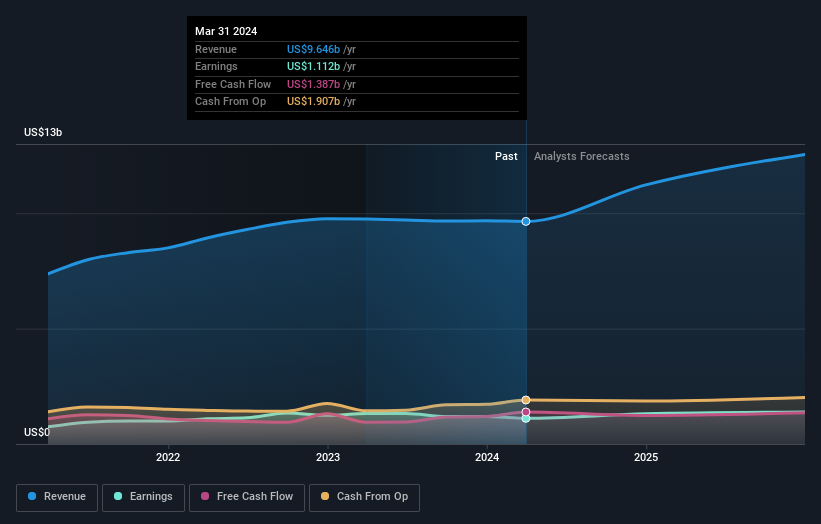The image size is (821, 524).
Task: Click the US$13b y-axis label
Action: [43, 132]
